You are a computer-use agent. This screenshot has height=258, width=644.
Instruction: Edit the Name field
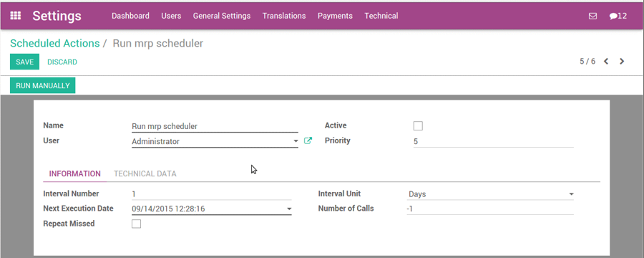click(215, 126)
